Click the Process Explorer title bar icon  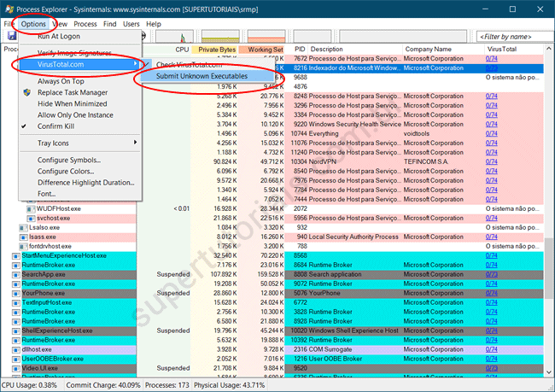coord(9,8)
